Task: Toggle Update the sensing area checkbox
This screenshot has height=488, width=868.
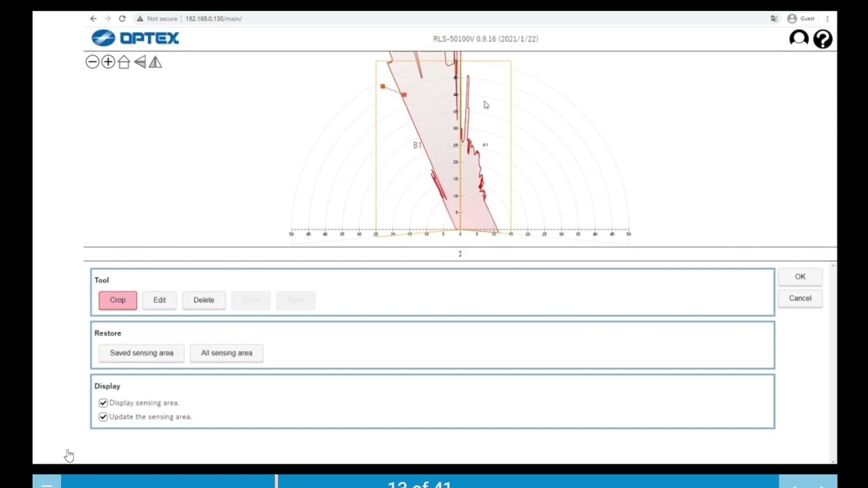Action: [103, 417]
